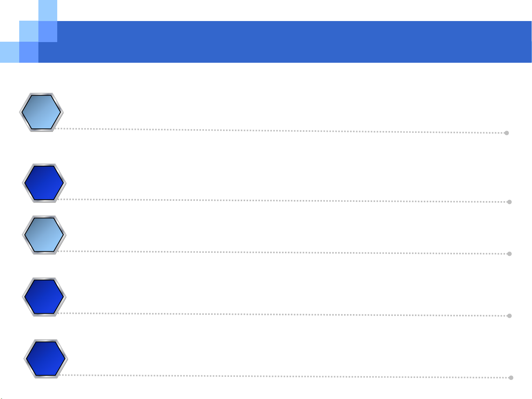Select the third hexagon, colored light blue
Image resolution: width=532 pixels, height=399 pixels.
click(44, 235)
